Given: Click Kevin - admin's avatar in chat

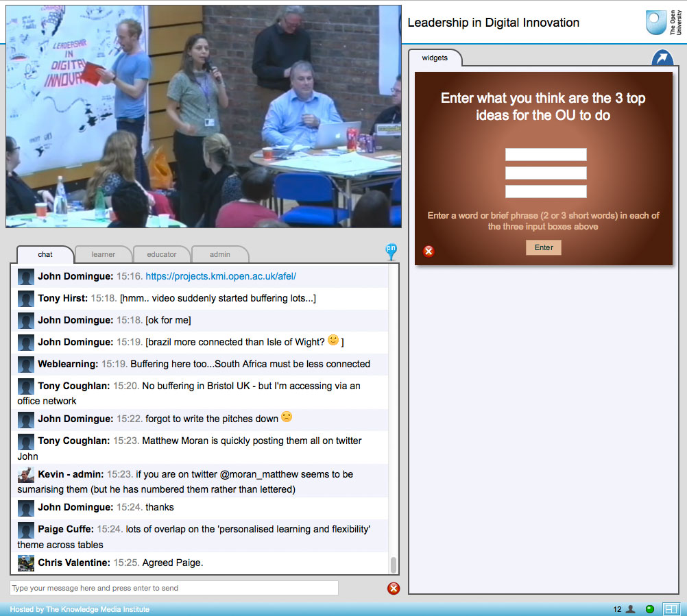Looking at the screenshot, I should 26,475.
